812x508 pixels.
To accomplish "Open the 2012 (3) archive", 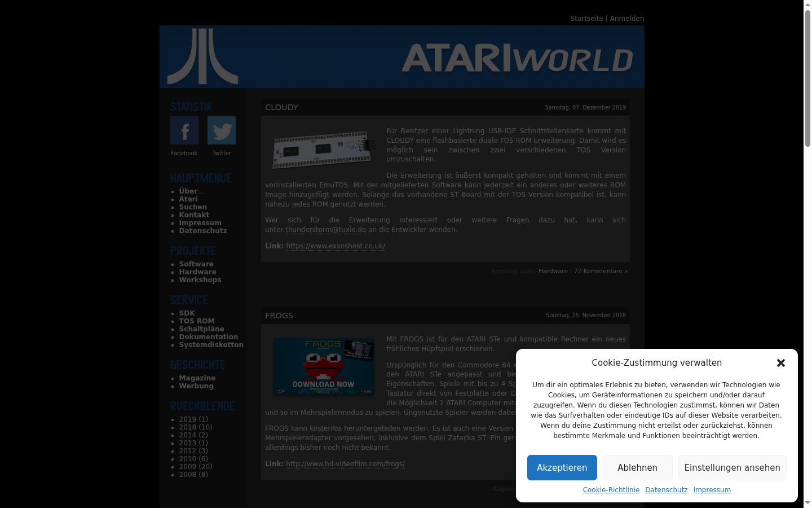I will [193, 451].
